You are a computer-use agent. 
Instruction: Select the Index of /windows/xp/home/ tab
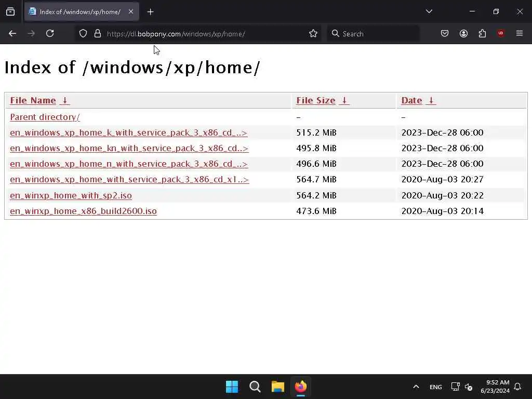[x=82, y=11]
